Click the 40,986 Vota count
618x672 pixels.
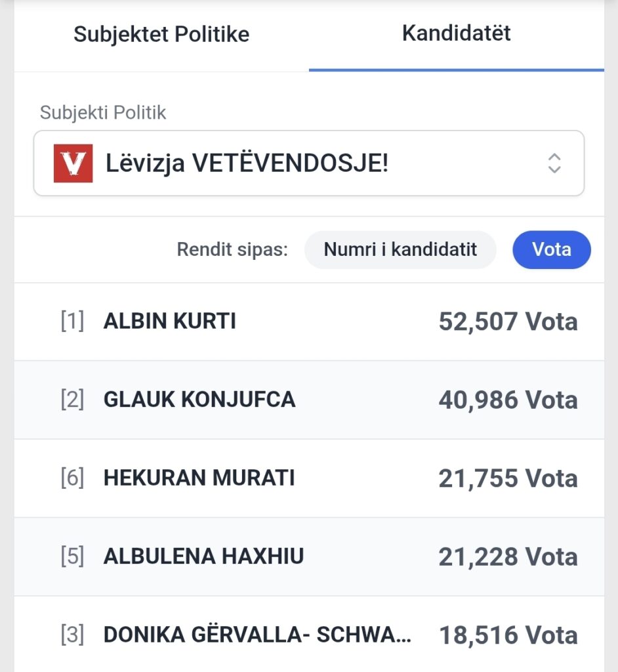click(508, 400)
